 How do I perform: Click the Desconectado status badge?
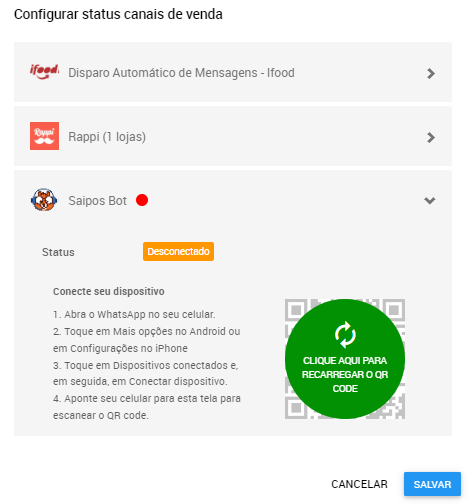click(178, 251)
